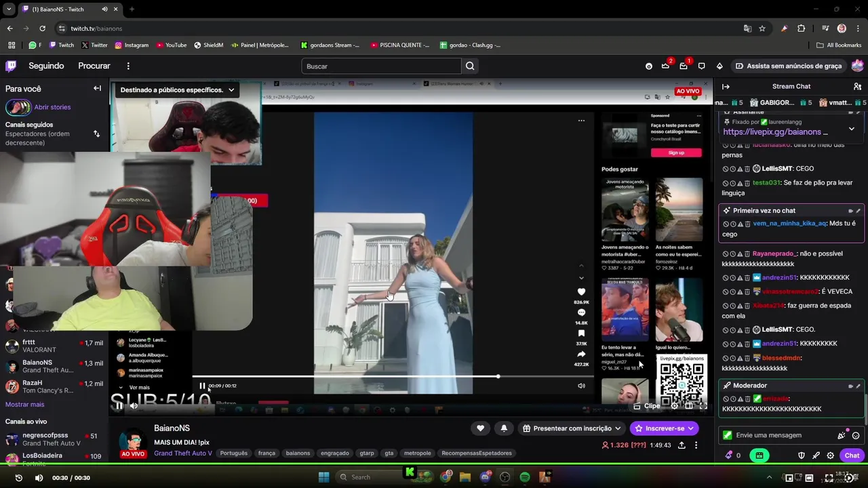Open Windows Start menu

click(x=323, y=477)
